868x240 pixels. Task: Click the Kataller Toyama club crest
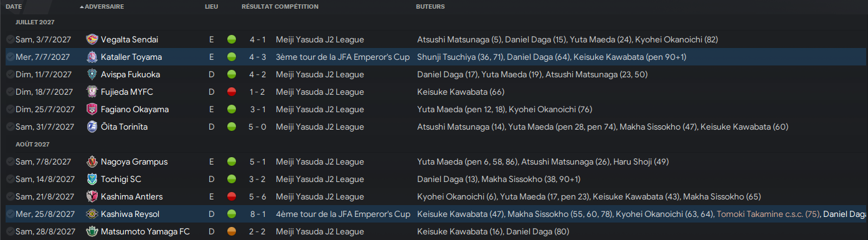pyautogui.click(x=92, y=57)
